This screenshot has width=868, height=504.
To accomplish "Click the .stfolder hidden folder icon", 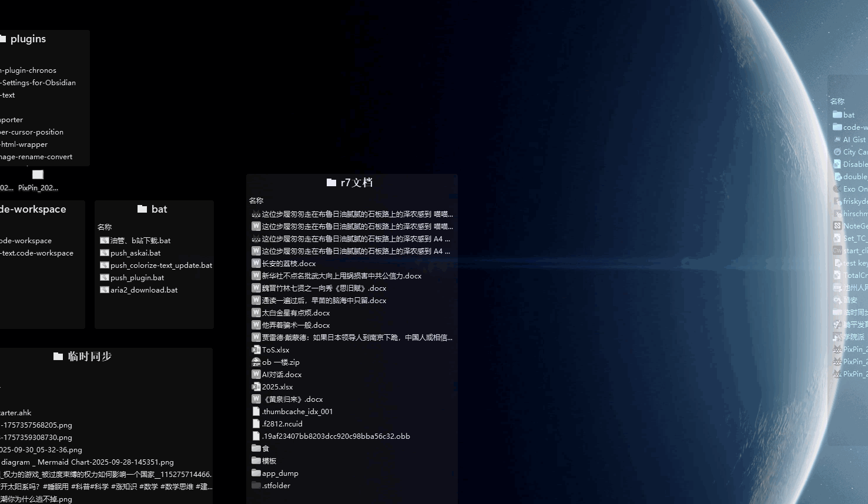I will tap(256, 485).
